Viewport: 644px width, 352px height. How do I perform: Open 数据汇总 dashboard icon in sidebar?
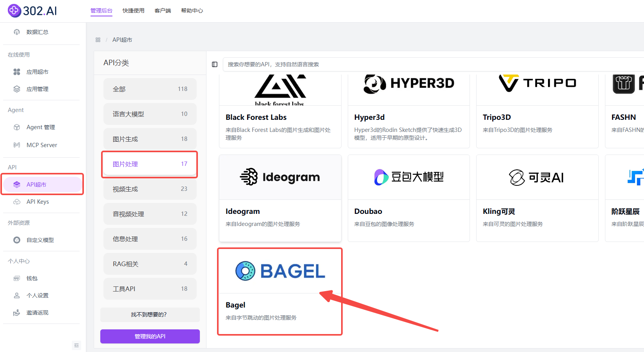coord(17,32)
